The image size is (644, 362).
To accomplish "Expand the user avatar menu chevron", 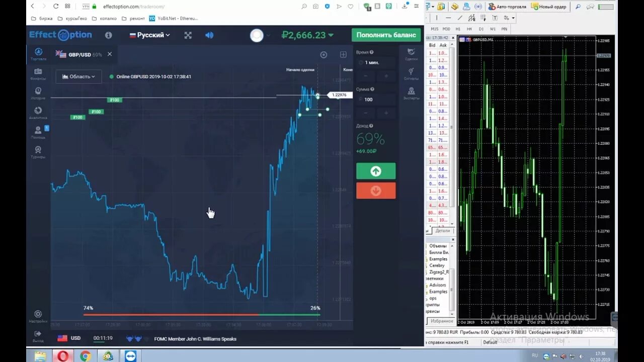I will [268, 35].
